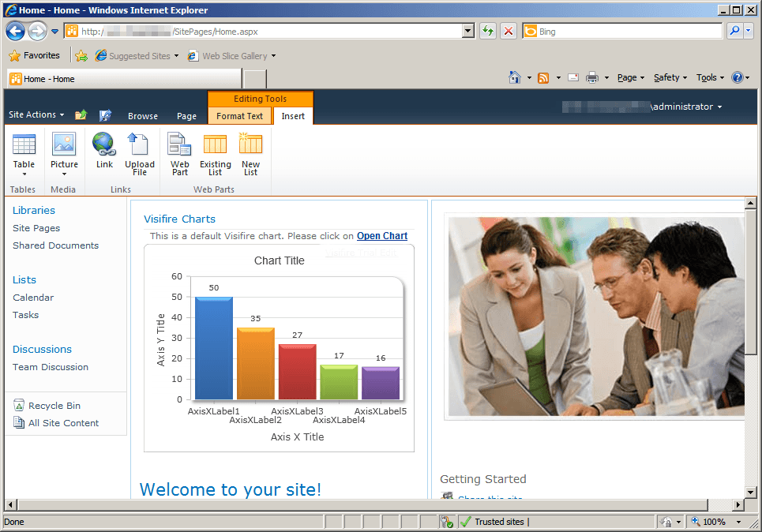
Task: Open Site Pages library
Action: 36,228
